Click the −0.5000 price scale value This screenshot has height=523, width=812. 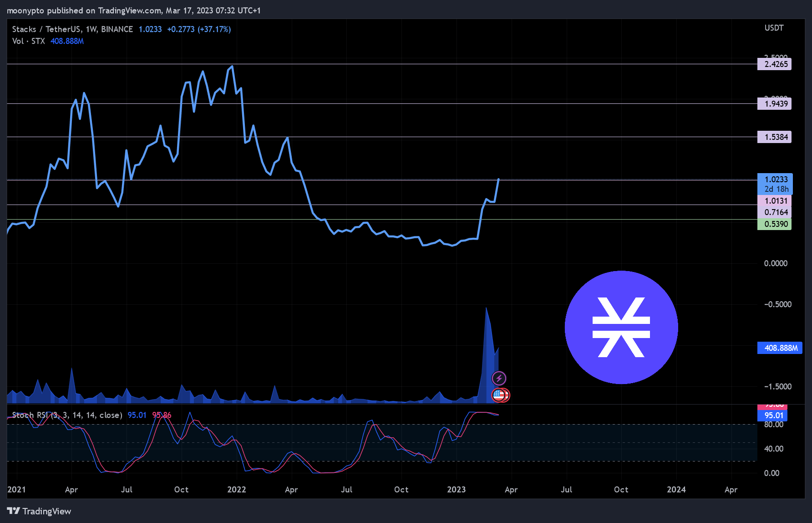tap(777, 304)
